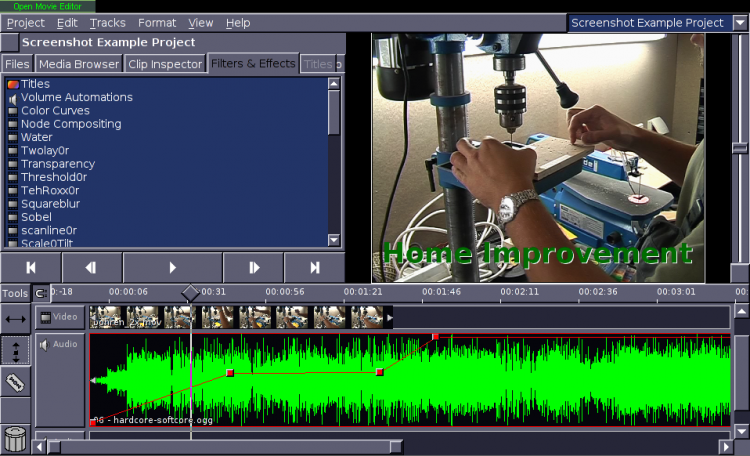Click the second red volume automation keyframe
Image resolution: width=750 pixels, height=456 pixels.
pyautogui.click(x=230, y=373)
